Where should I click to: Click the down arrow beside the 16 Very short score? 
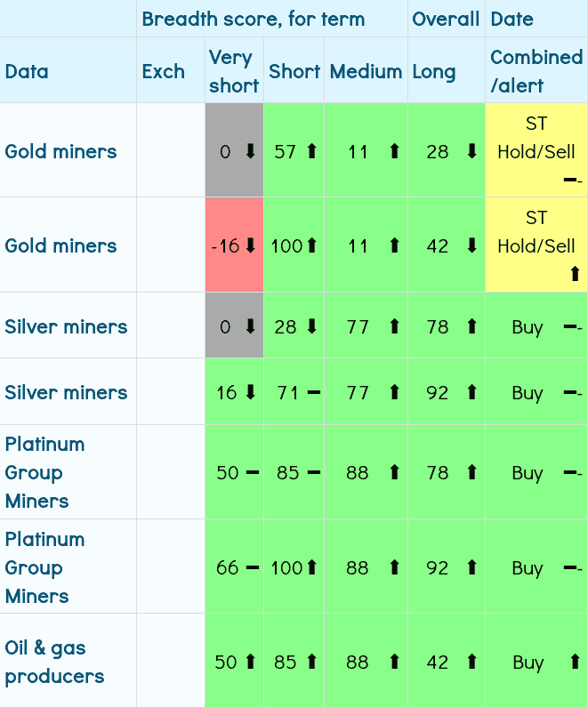tap(250, 392)
